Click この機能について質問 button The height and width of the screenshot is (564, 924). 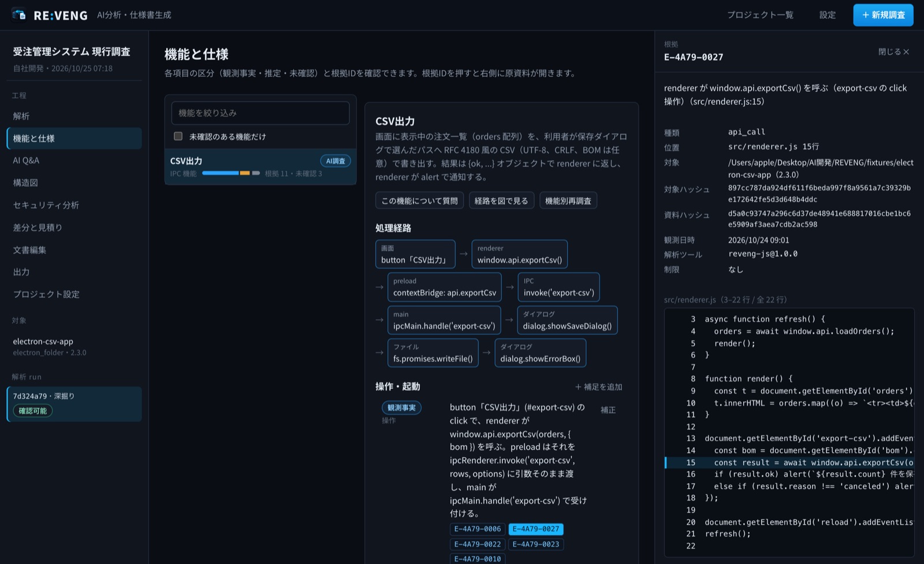pyautogui.click(x=419, y=201)
